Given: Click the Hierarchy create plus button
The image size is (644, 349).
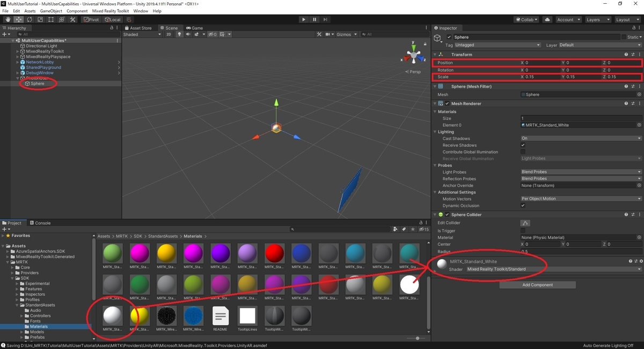Looking at the screenshot, I should tap(5, 34).
